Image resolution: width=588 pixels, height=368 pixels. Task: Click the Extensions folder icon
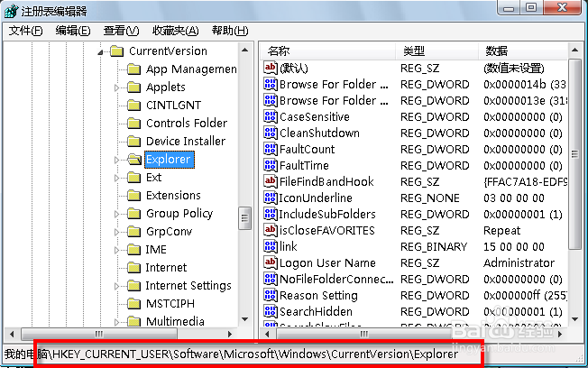point(133,196)
